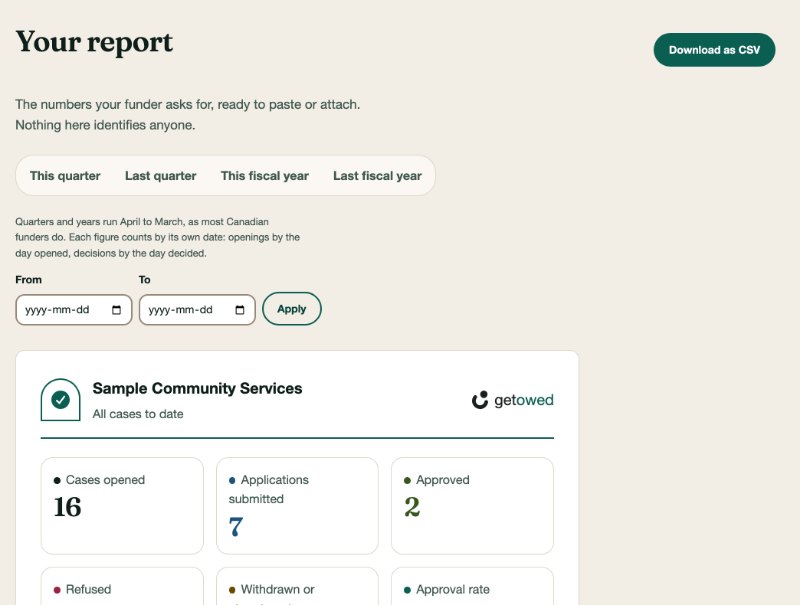Click the Nothing here identifies anyone text
The image size is (800, 605).
tap(105, 125)
